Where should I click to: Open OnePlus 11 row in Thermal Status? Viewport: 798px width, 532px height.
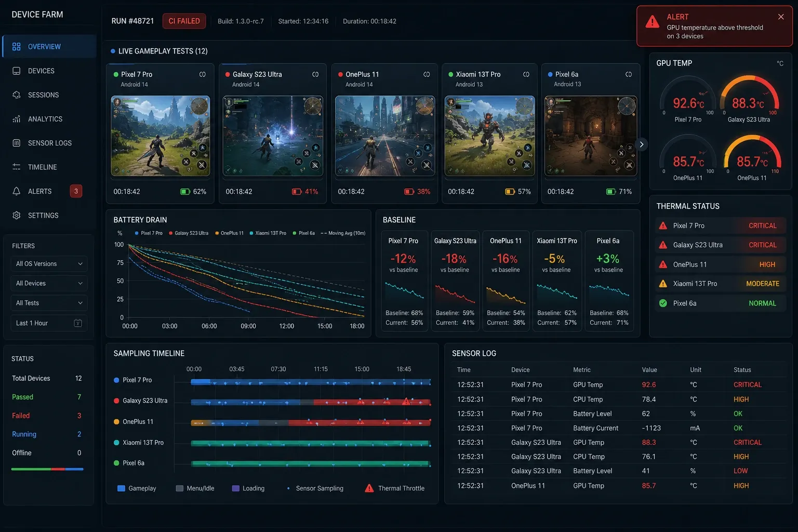tap(720, 264)
